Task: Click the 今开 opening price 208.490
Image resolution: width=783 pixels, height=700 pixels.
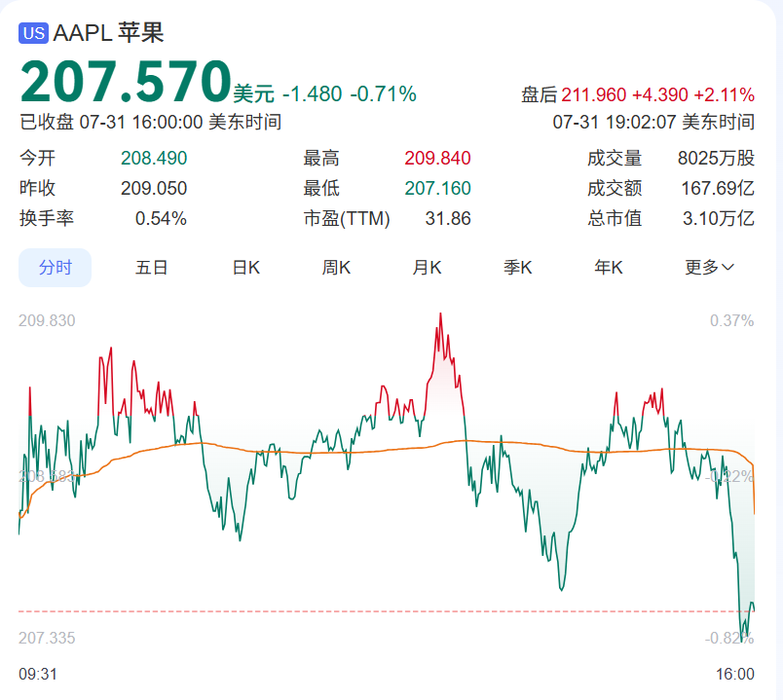Action: [x=154, y=159]
